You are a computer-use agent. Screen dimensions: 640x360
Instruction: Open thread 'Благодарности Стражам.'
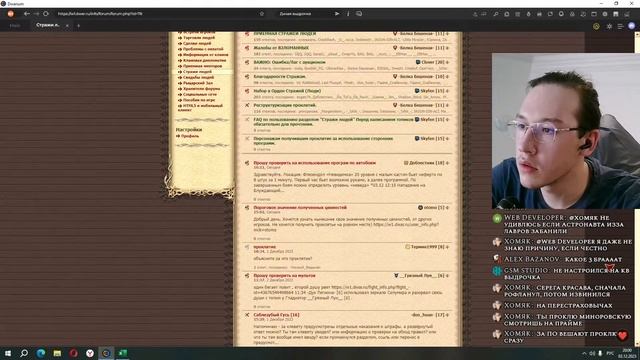[280, 77]
